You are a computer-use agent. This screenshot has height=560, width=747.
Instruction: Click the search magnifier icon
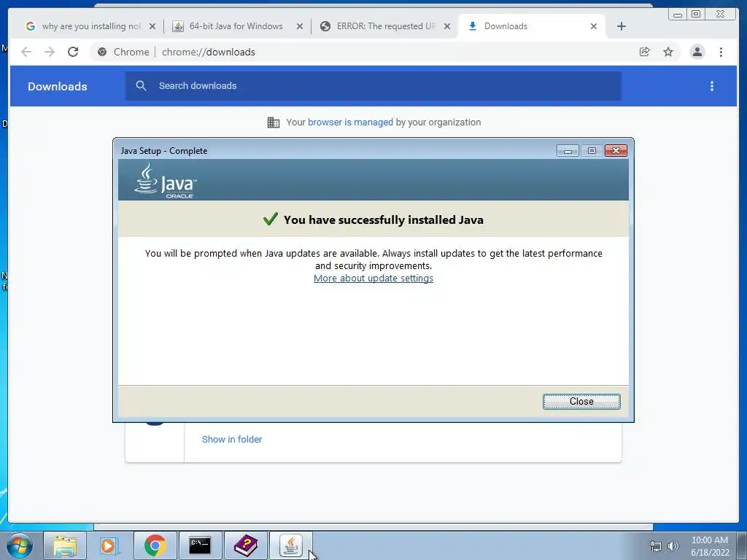pyautogui.click(x=141, y=86)
